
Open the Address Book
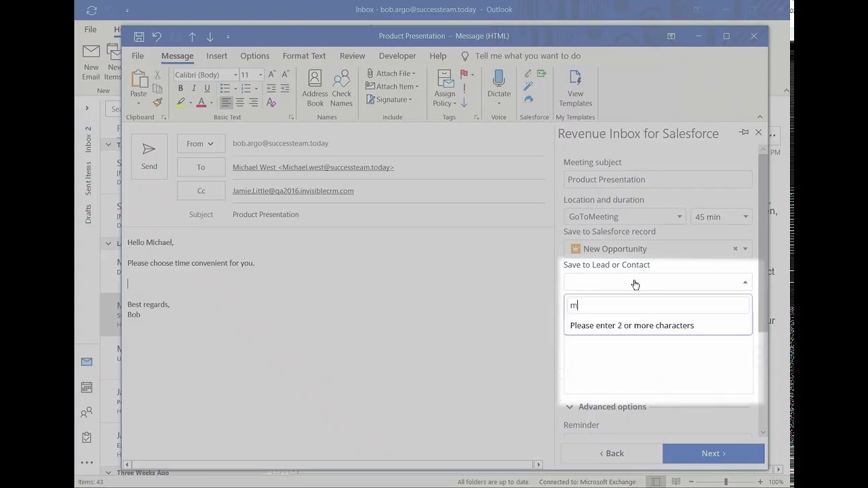click(315, 88)
